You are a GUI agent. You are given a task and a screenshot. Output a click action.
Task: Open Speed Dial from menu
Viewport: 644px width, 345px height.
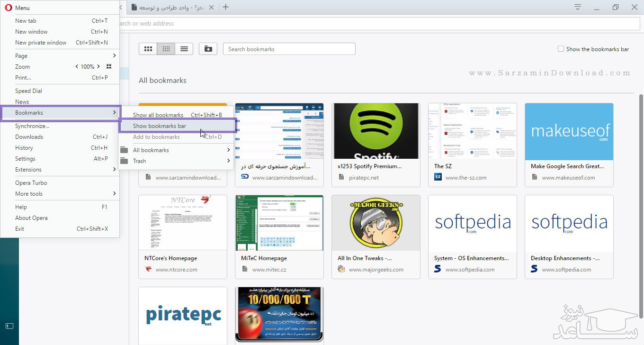60,91
